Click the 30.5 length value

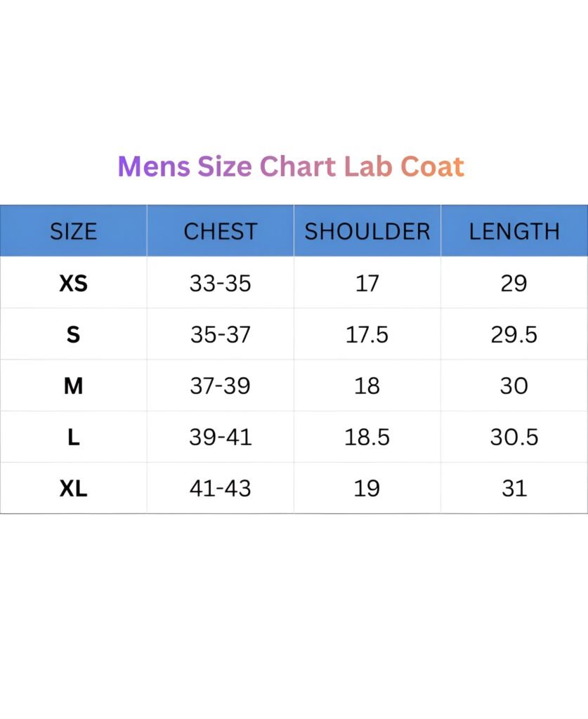[x=514, y=437]
